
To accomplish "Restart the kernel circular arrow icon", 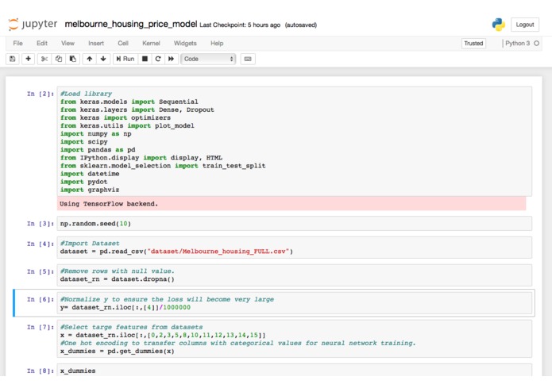I will click(x=158, y=59).
